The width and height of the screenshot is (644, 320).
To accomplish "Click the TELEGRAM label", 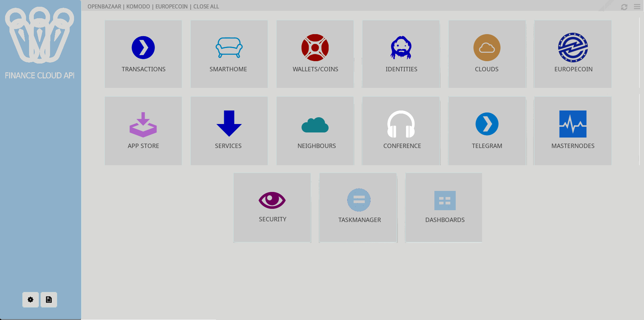I will (487, 146).
